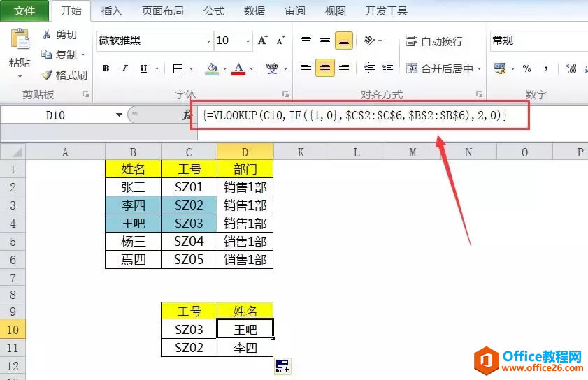Screen dimensions: 588x380
Task: Toggle italic formatting
Action: 124,68
